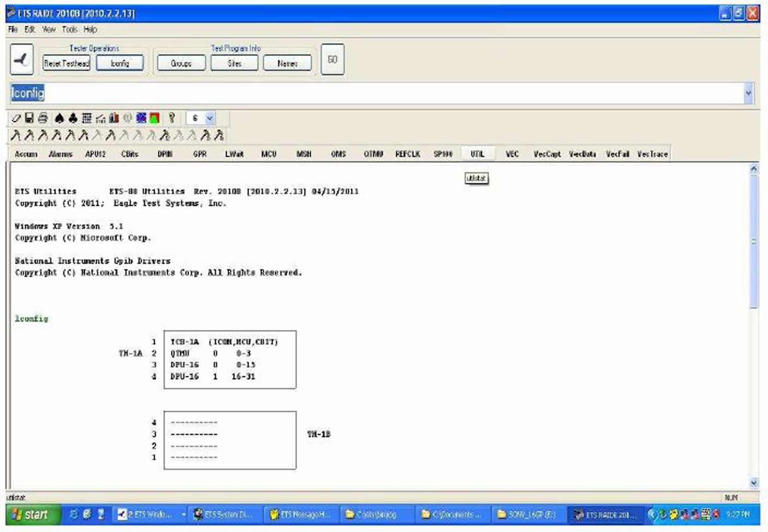
Task: Save output using the floppy disk icon
Action: pos(29,118)
